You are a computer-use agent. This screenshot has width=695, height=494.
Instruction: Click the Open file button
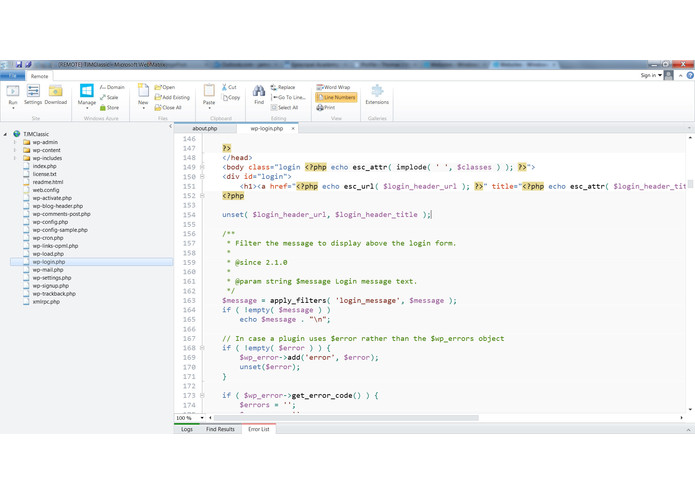click(x=164, y=87)
